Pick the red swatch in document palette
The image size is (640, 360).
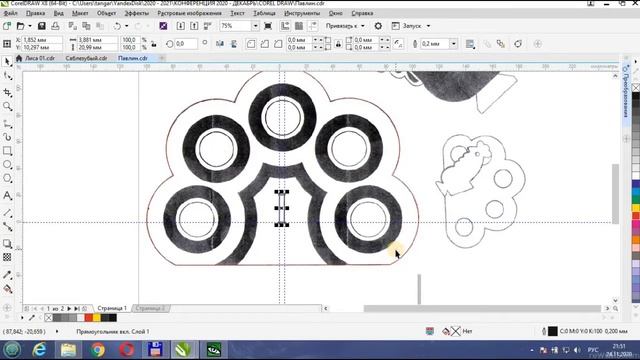tap(89, 318)
